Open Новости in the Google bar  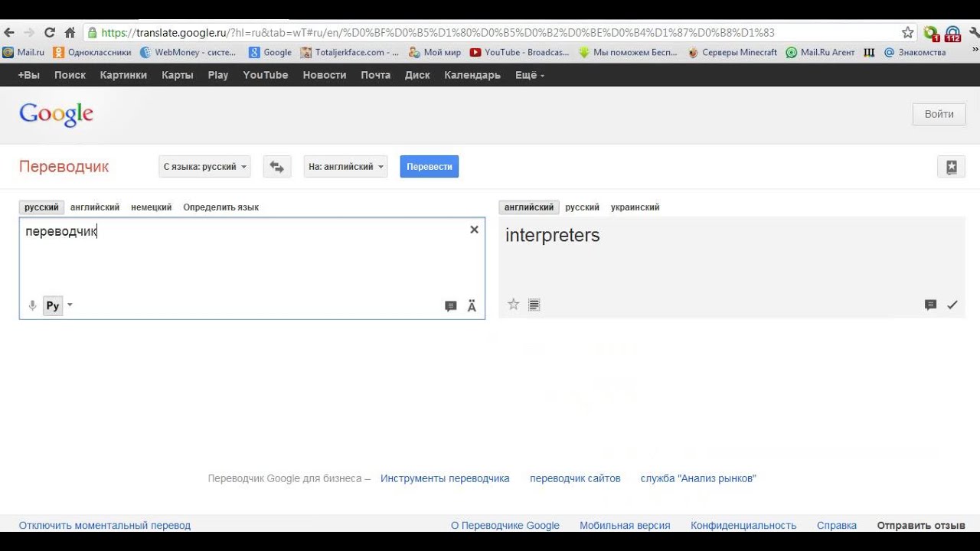325,75
